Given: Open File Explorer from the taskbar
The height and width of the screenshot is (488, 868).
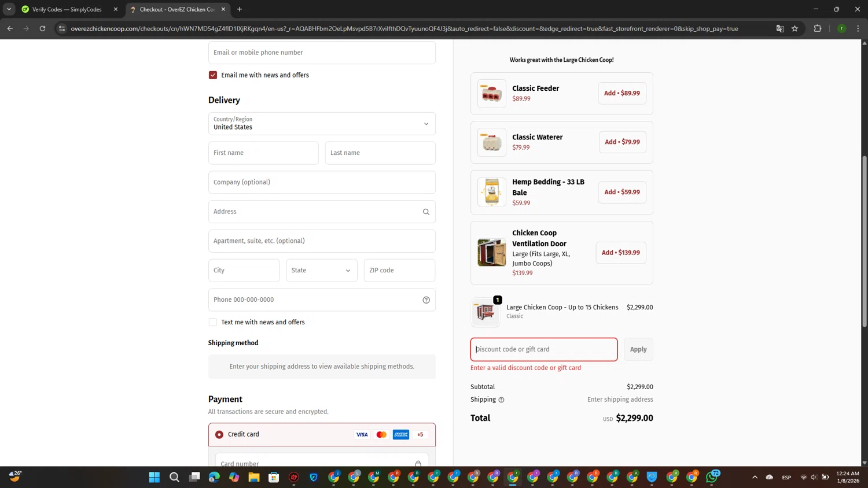Looking at the screenshot, I should pyautogui.click(x=254, y=477).
